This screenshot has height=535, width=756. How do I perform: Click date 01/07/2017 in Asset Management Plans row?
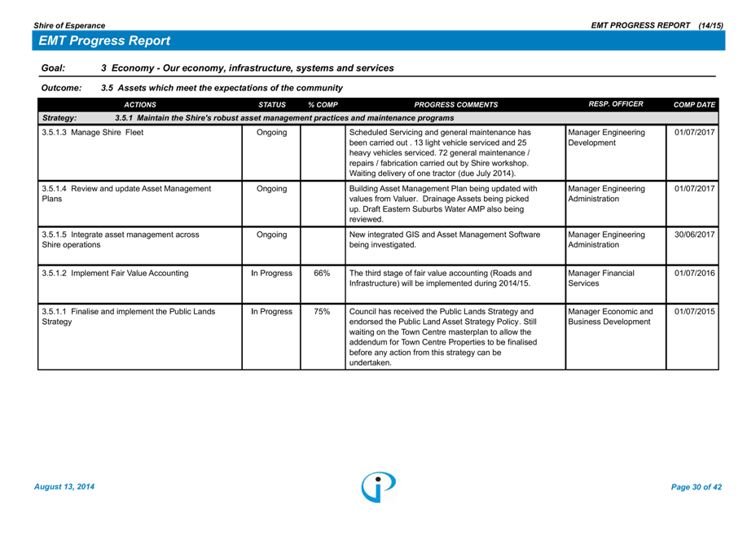694,188
